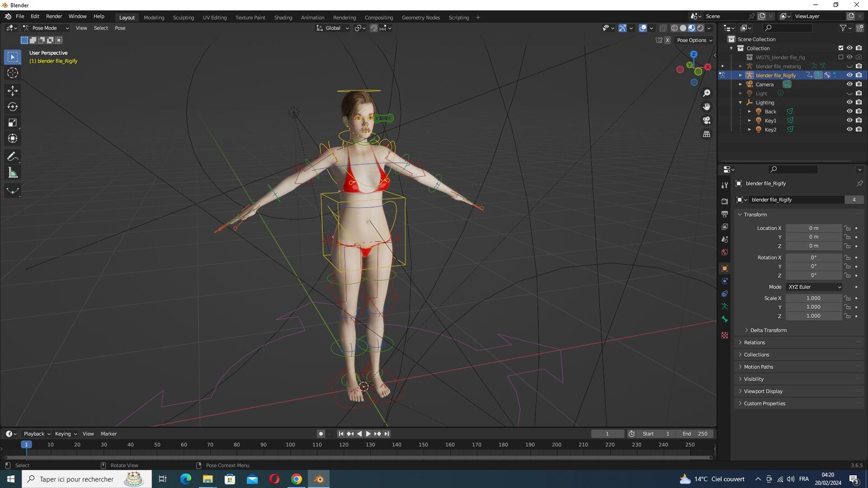Image resolution: width=868 pixels, height=488 pixels.
Task: Open the Output properties tab
Action: coord(724,214)
